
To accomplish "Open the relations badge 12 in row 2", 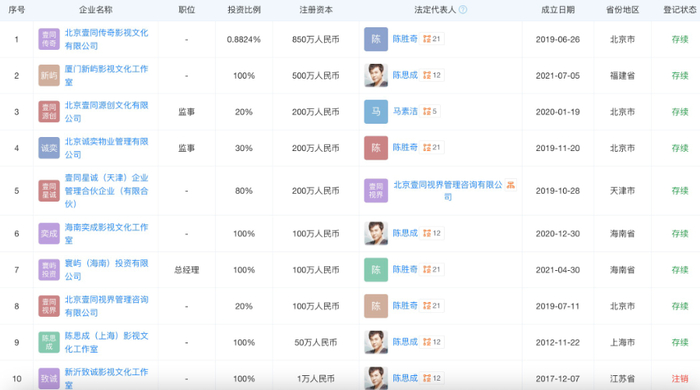I will pyautogui.click(x=432, y=75).
